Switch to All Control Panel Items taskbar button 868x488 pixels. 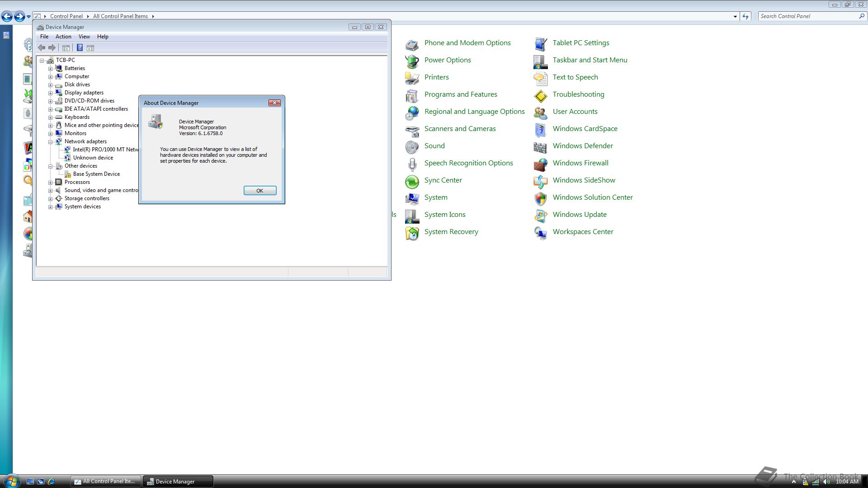(x=106, y=482)
